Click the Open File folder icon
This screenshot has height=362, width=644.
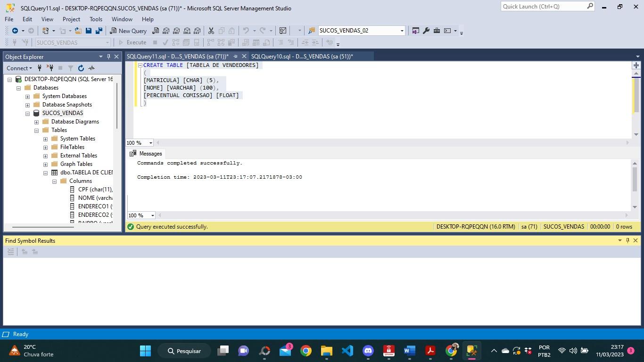click(x=78, y=31)
